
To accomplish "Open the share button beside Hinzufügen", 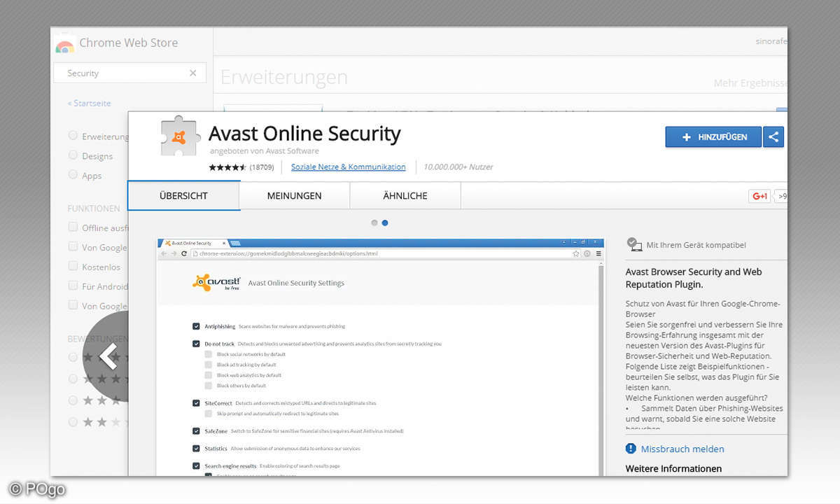I will point(773,137).
